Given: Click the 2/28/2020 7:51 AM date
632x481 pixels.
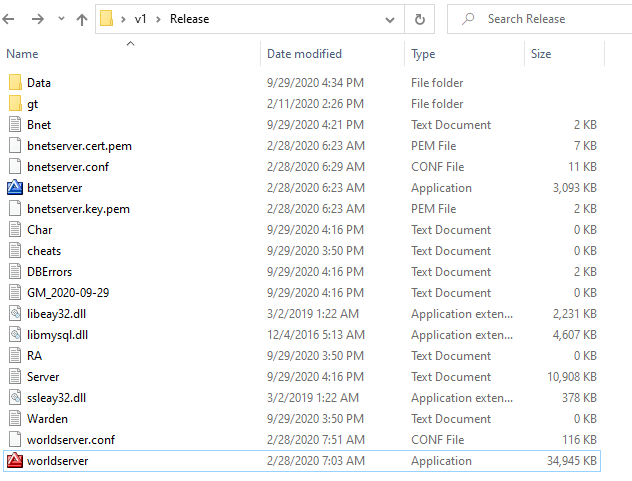Looking at the screenshot, I should tap(316, 439).
